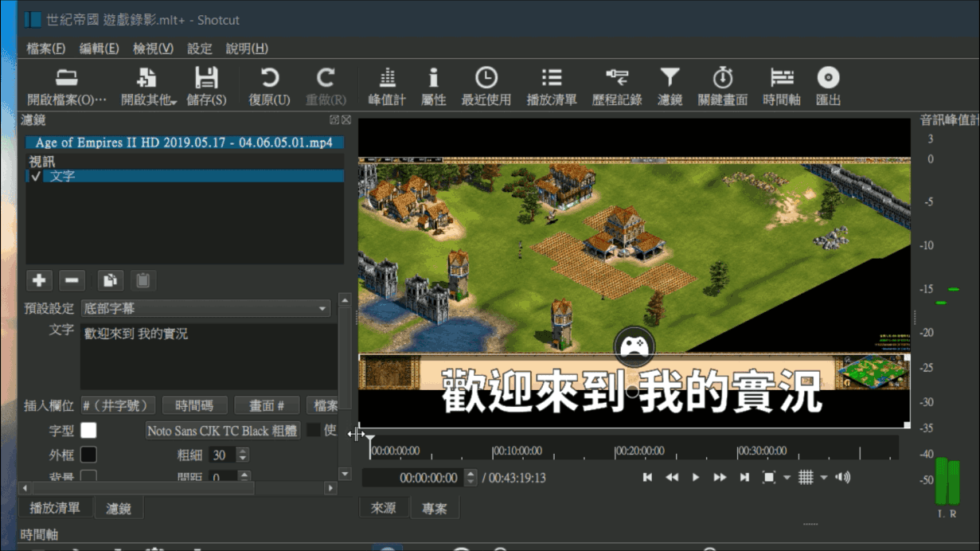
Task: Open the 匯出 export panel
Action: [x=829, y=86]
